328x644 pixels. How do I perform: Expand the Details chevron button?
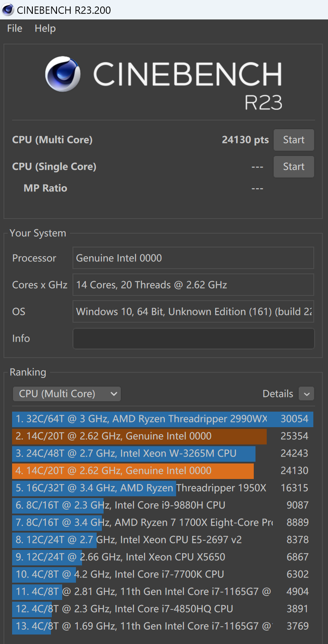[x=306, y=394]
